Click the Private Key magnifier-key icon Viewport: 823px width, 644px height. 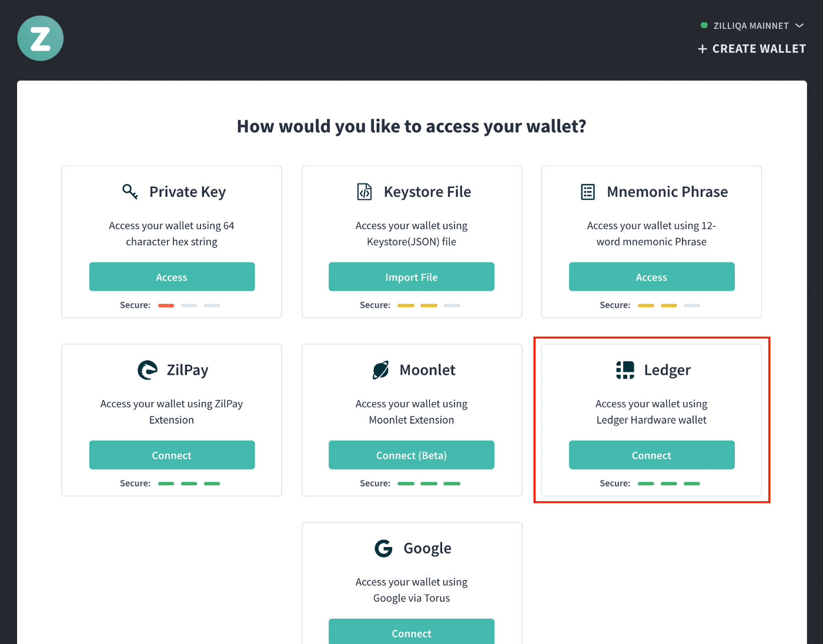click(130, 192)
